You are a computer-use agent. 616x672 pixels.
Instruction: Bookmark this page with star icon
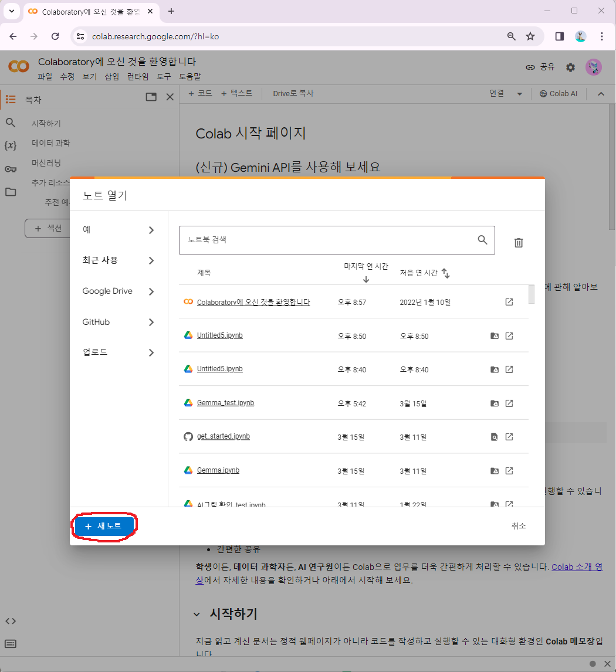[530, 36]
